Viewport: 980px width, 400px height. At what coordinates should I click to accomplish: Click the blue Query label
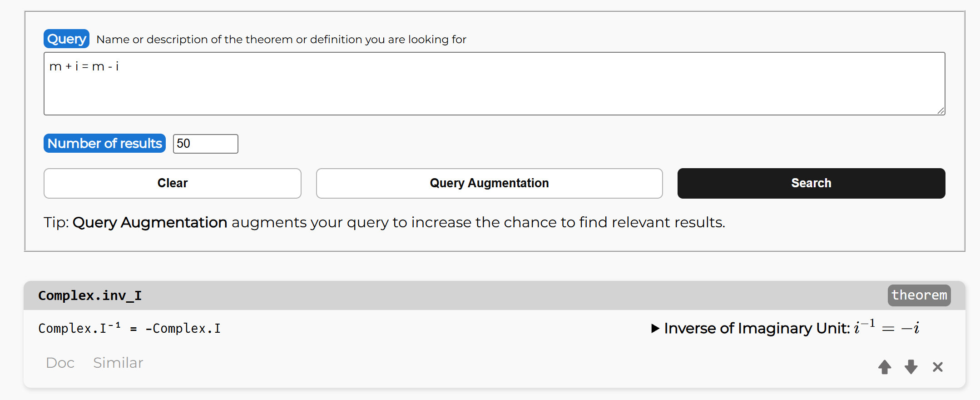click(66, 39)
